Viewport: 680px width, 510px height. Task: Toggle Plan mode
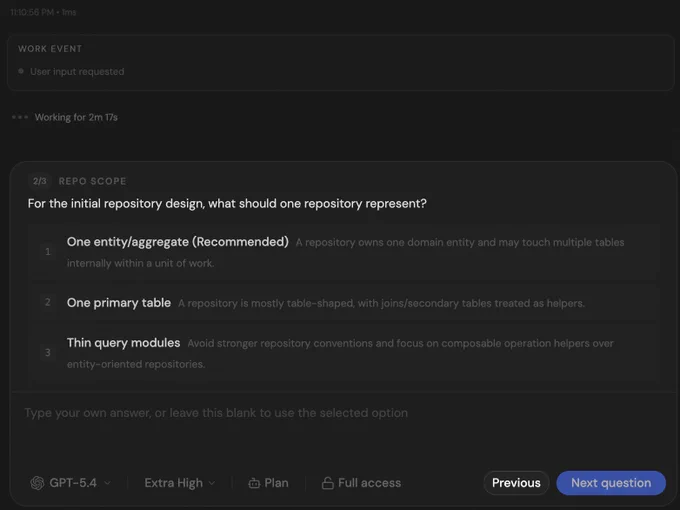click(x=268, y=483)
